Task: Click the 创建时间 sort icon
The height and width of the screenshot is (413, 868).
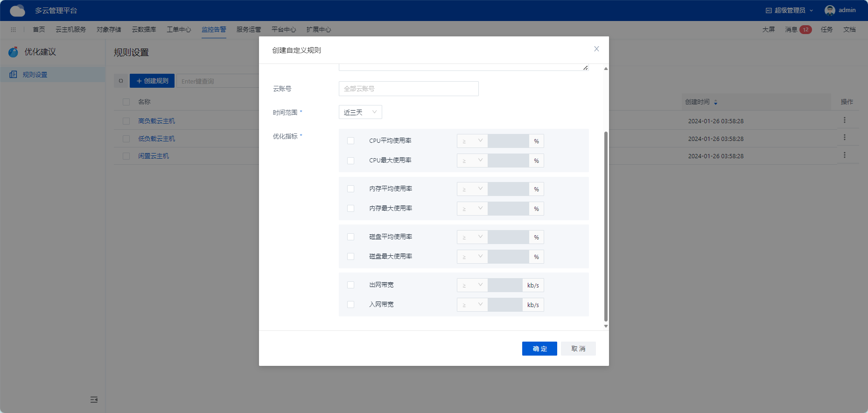Action: [715, 102]
